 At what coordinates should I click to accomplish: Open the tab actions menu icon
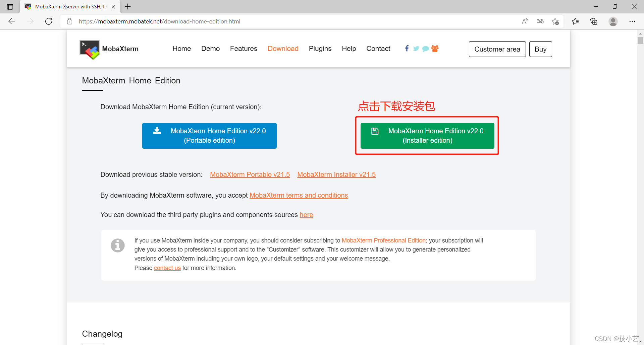10,7
